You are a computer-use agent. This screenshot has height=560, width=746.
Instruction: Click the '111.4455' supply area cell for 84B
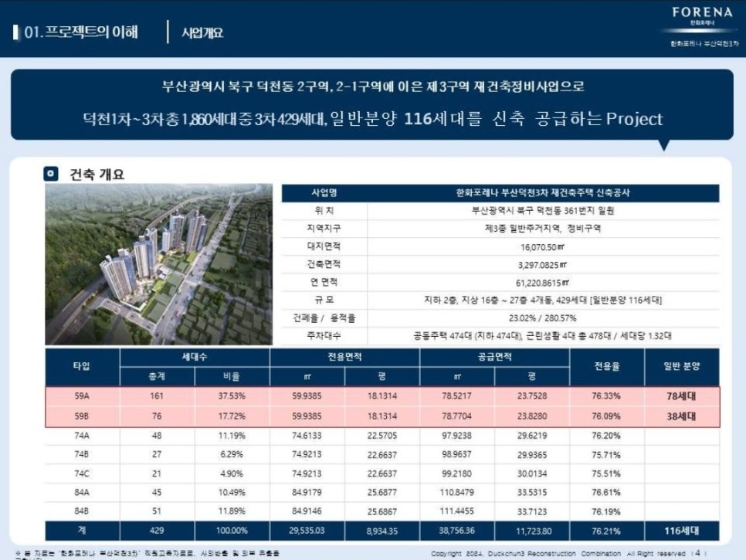click(456, 511)
